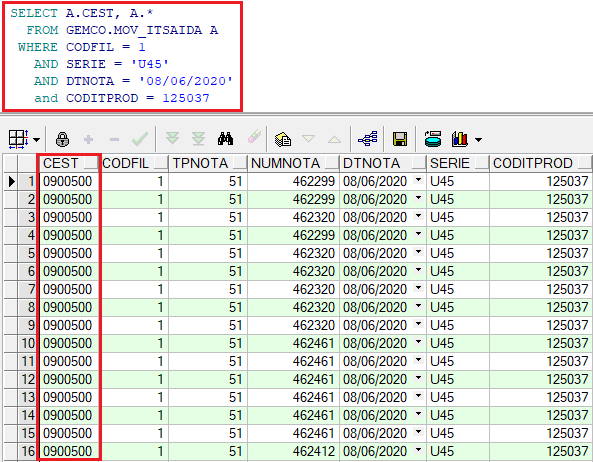Screen dimensions: 593x462
Task: Click the TPNOTA column header
Action: tap(208, 163)
